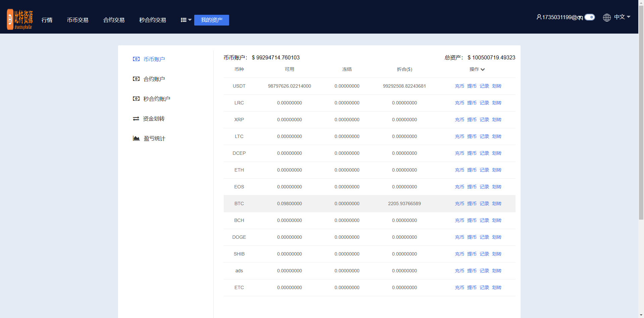Viewport: 644px width, 318px height.
Task: Click 提币 in the ETC row
Action: pos(472,287)
